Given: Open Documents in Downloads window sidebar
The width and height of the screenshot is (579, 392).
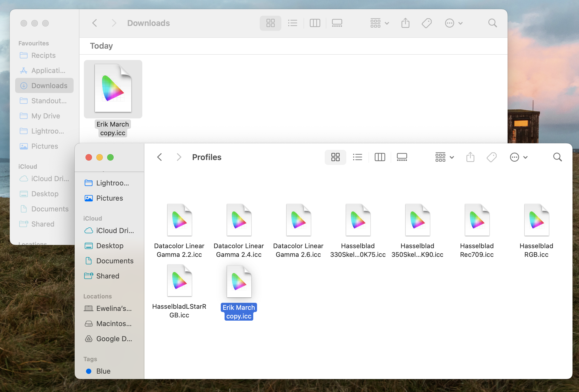Looking at the screenshot, I should tap(44, 209).
